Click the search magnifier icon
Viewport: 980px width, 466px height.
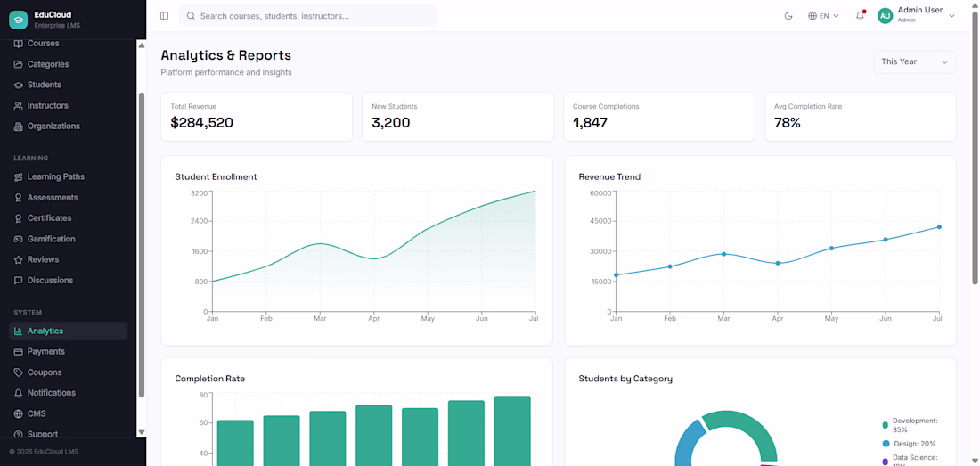point(192,16)
